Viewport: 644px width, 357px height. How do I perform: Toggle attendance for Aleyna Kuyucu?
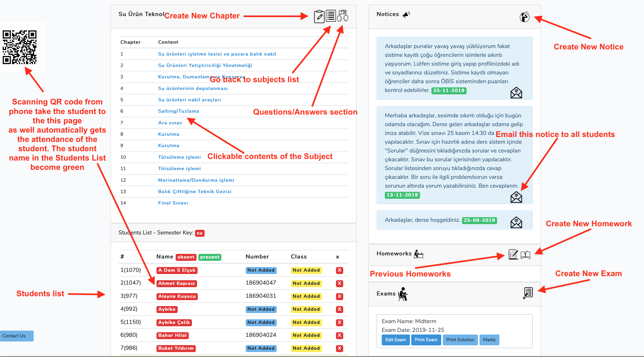tap(177, 296)
